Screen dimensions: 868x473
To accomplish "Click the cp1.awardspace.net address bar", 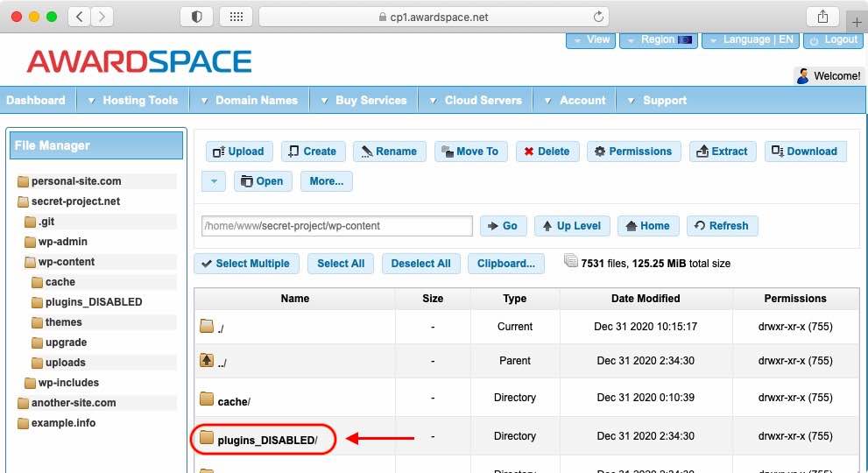I will (434, 17).
